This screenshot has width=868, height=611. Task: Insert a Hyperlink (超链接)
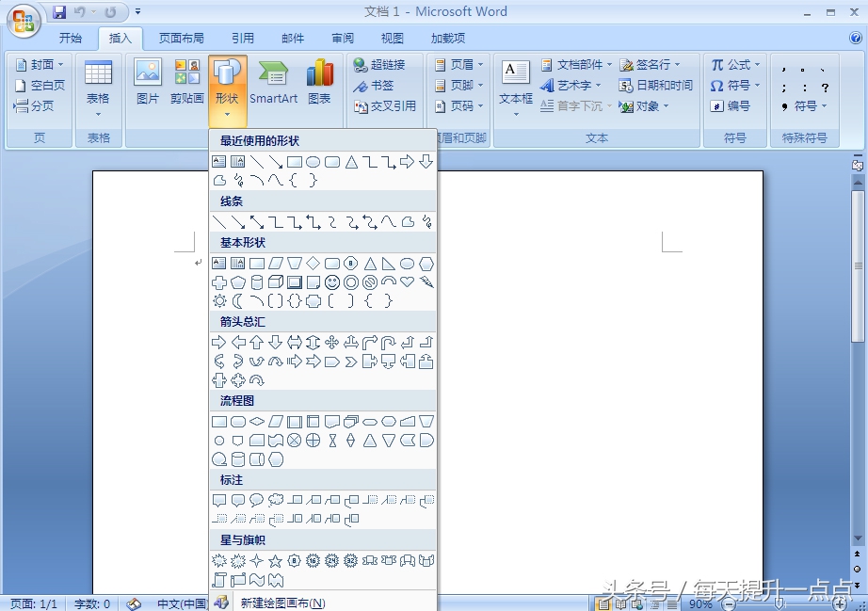(379, 65)
